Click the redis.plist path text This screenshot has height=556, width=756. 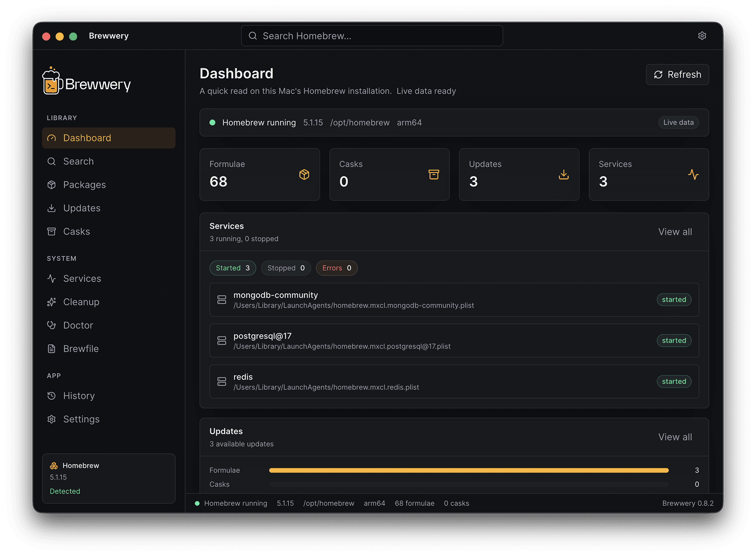click(326, 387)
